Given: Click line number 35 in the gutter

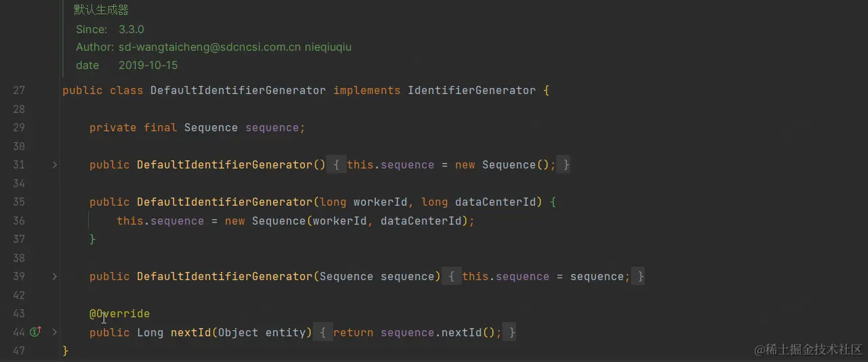Looking at the screenshot, I should [19, 202].
